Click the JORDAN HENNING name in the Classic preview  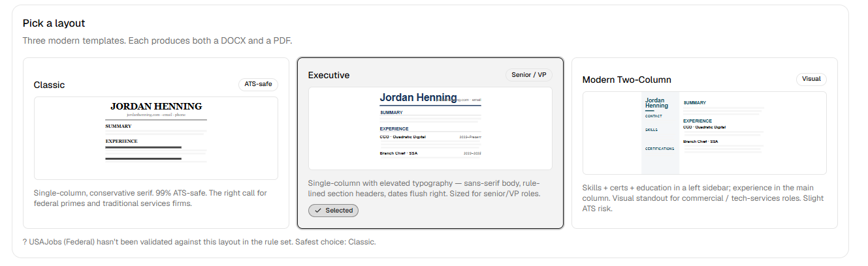(x=156, y=106)
